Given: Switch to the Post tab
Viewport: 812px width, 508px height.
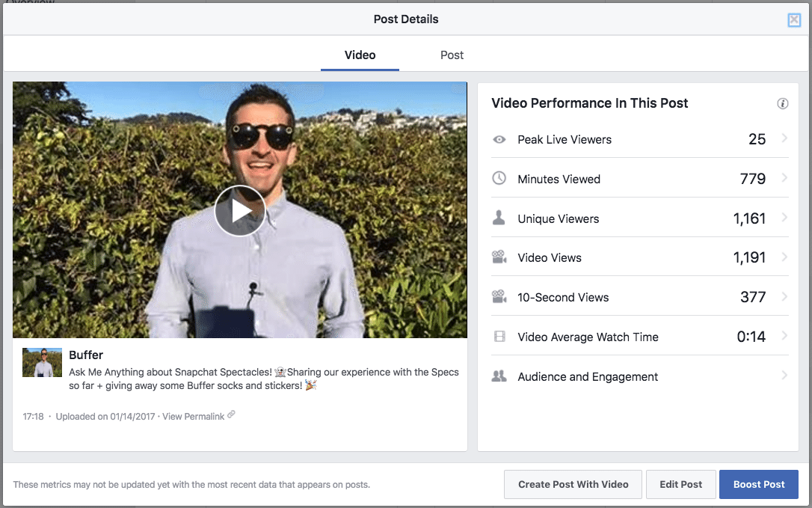Looking at the screenshot, I should click(452, 55).
